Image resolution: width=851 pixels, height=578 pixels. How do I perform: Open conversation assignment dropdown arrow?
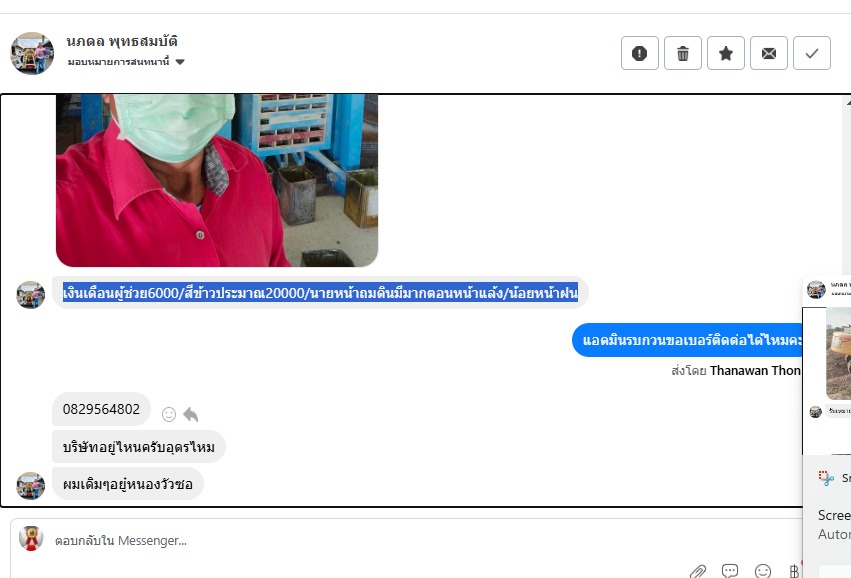click(x=180, y=62)
